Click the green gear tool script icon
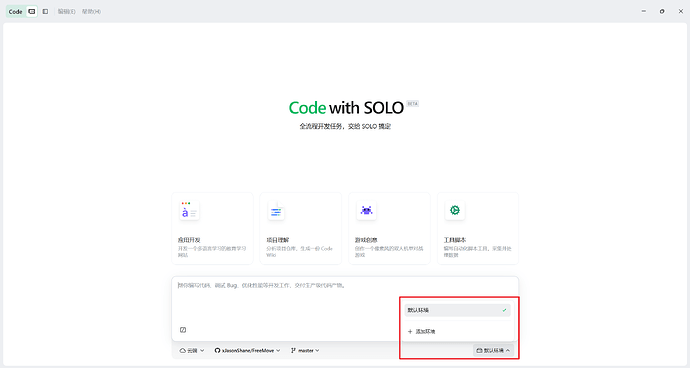This screenshot has width=690, height=368. click(455, 210)
